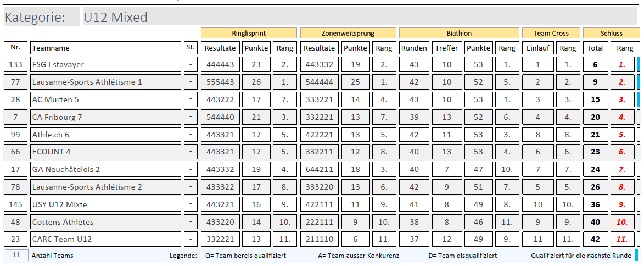The height and width of the screenshot is (266, 644).
Task: Click the Team Cross section header
Action: point(551,33)
